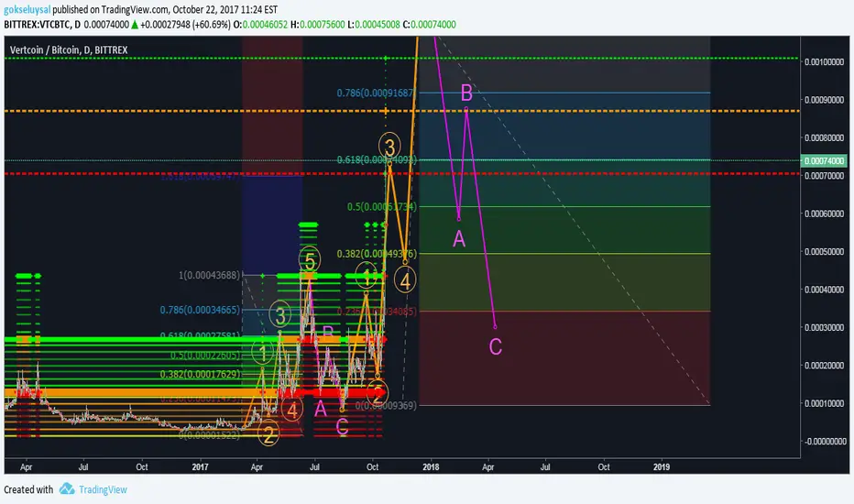Click the 0.382(0.00017629) Fibonacci label
Image resolution: width=854 pixels, height=504 pixels.
coord(200,374)
